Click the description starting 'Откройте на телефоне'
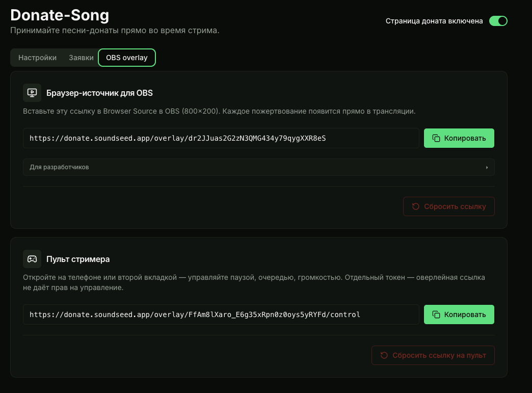 click(254, 282)
